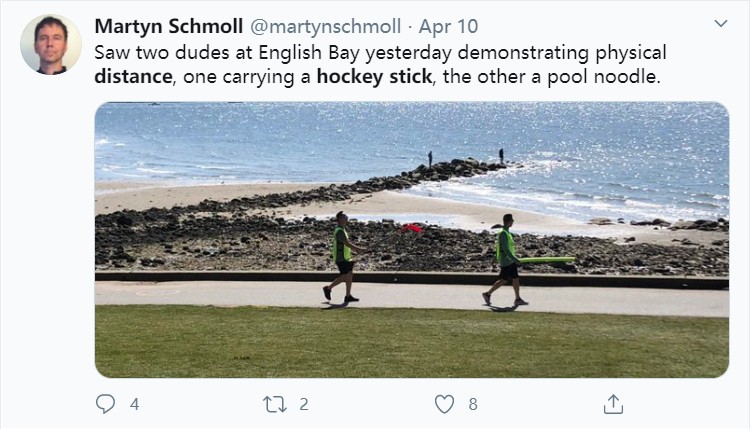The image size is (751, 429).
Task: Click the reply count of 4
Action: tap(135, 404)
